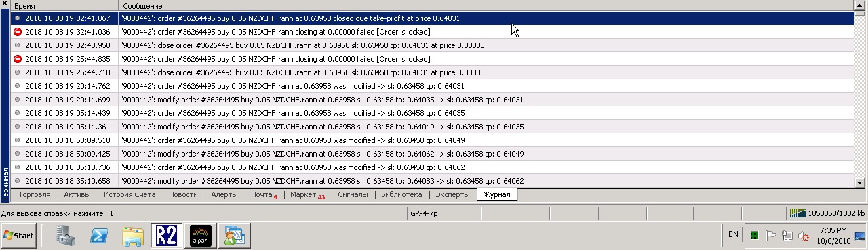Select the Журнал tab
This screenshot has height=250, width=868.
click(x=496, y=194)
